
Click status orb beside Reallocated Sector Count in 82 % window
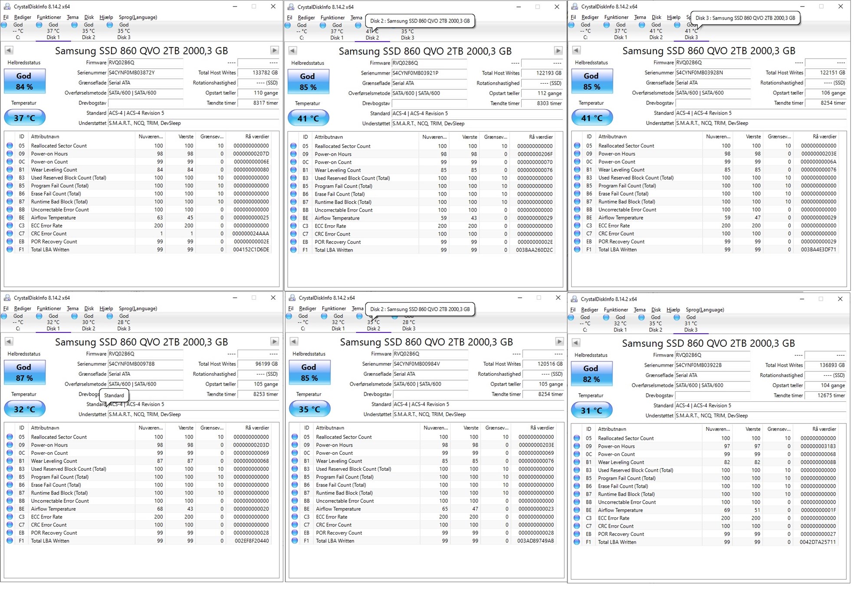pyautogui.click(x=577, y=438)
